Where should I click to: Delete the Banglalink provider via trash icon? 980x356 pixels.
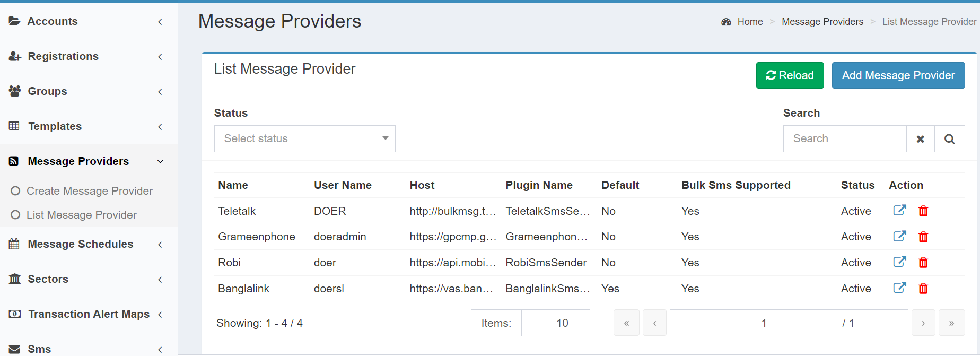[923, 289]
